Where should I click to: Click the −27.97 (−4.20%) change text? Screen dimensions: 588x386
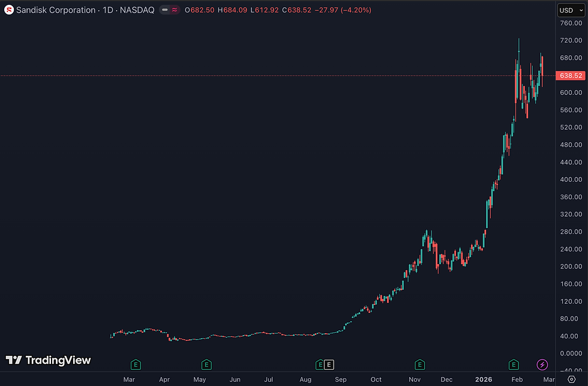click(343, 10)
